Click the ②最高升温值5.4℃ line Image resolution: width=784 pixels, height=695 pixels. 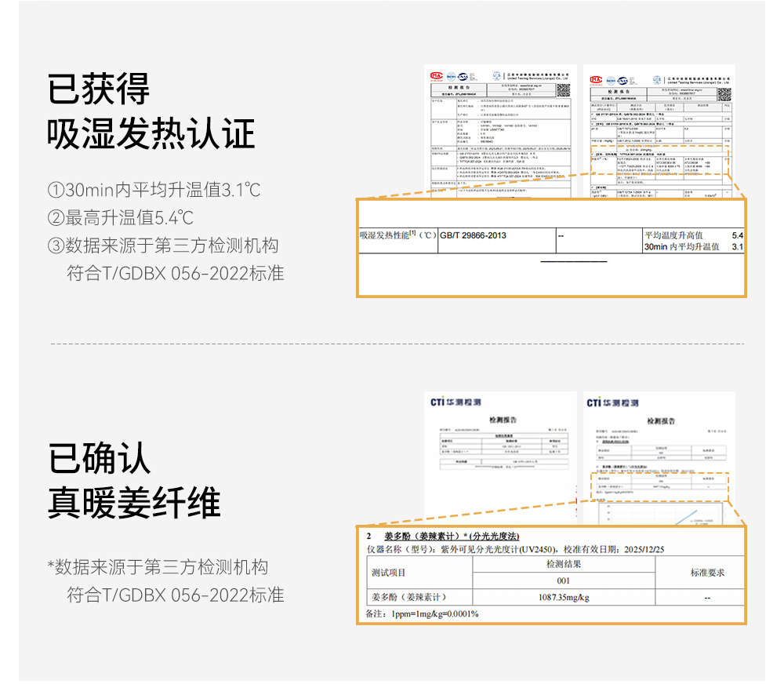tap(121, 218)
